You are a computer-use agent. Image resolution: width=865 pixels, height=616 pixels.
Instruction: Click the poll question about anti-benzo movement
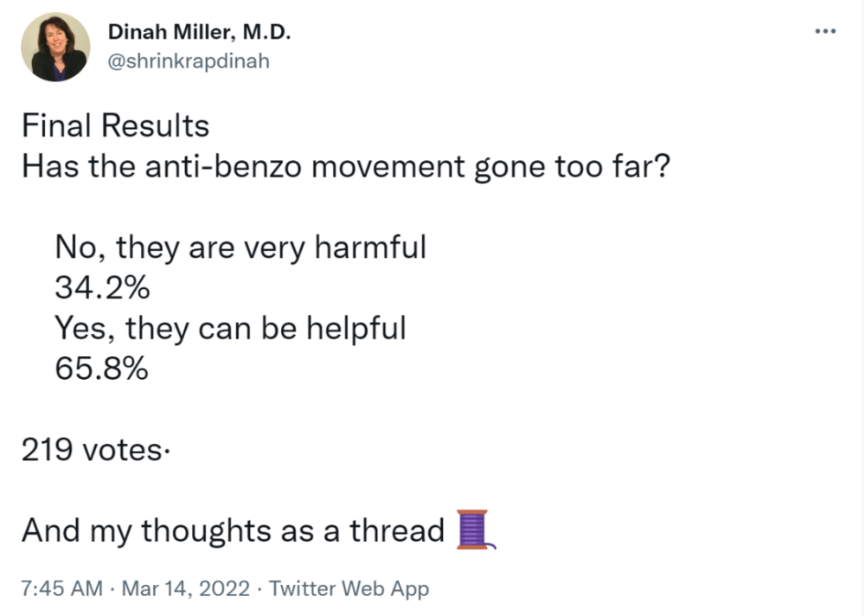346,166
